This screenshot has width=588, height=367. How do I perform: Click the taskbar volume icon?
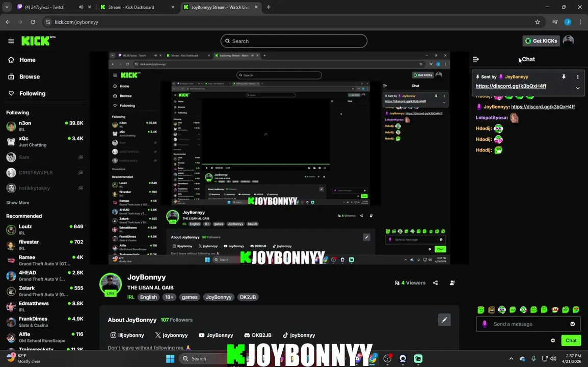(x=553, y=359)
